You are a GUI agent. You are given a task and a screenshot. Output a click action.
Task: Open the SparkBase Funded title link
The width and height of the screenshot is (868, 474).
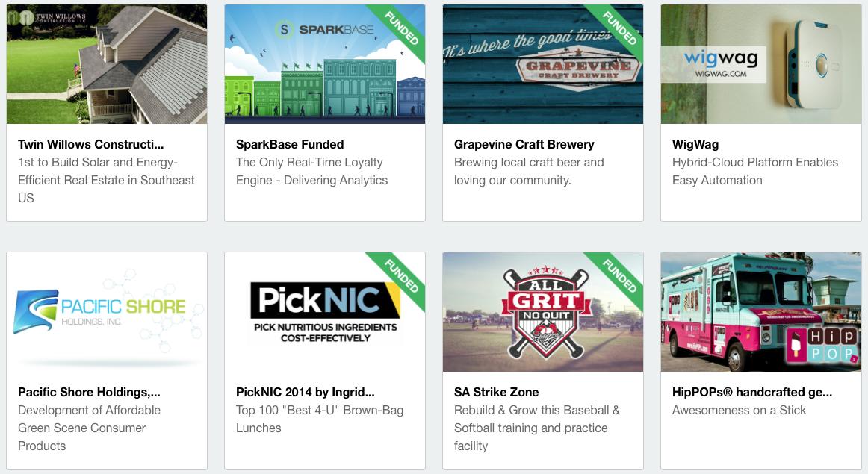point(290,144)
